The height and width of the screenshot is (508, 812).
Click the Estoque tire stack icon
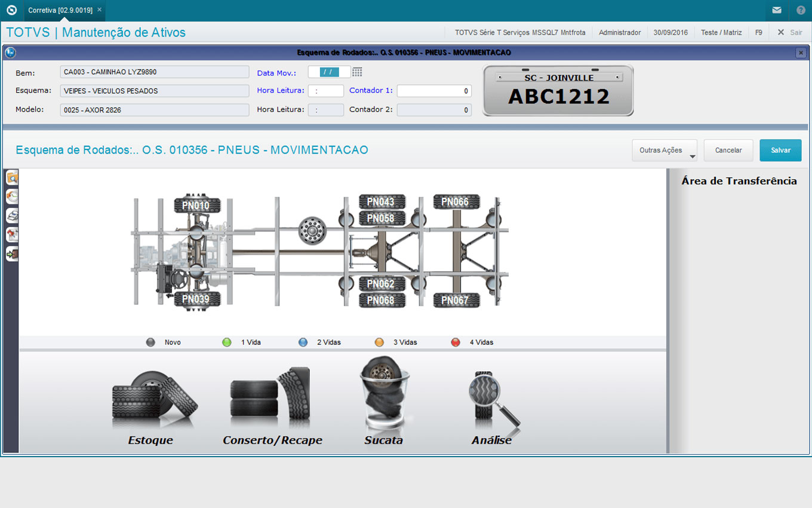click(x=153, y=400)
